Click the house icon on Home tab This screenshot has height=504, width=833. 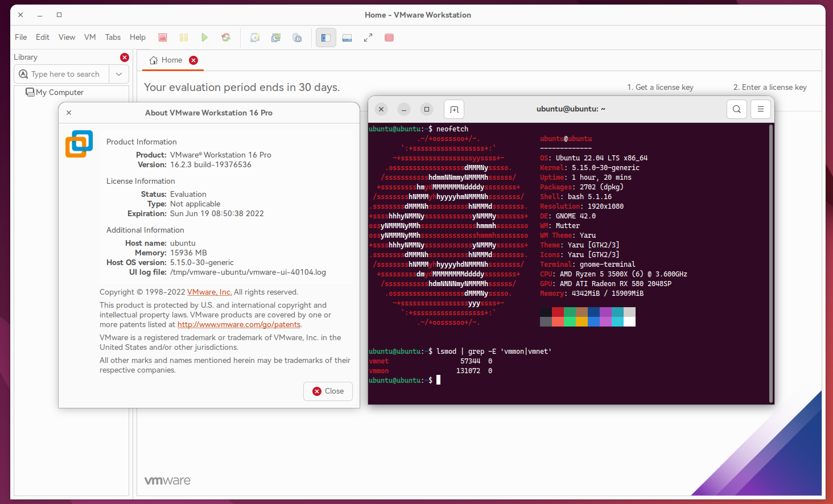pyautogui.click(x=154, y=60)
